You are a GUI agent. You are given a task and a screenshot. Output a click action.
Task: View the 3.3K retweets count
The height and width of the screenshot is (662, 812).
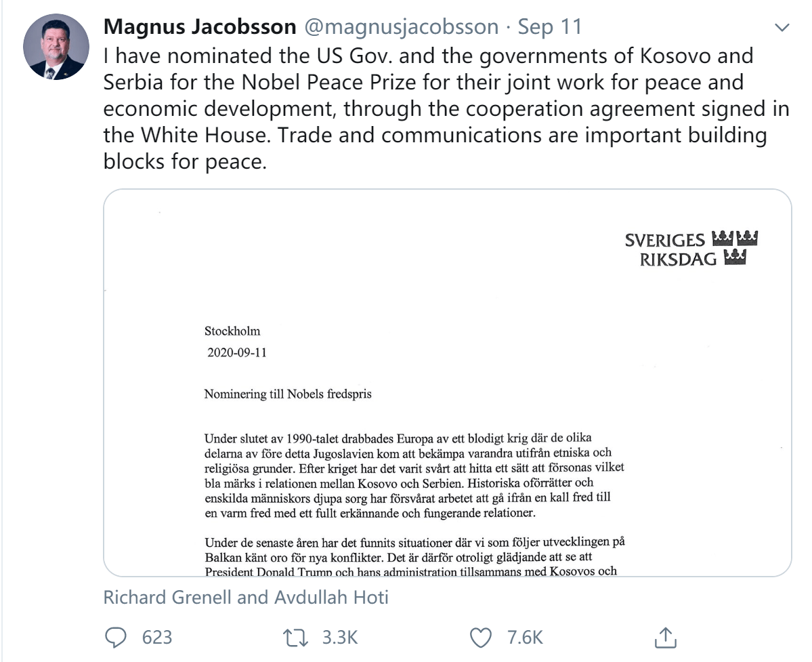click(x=340, y=638)
